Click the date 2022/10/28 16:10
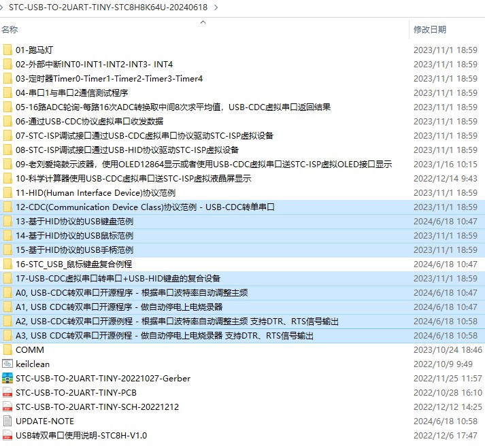Viewport: 485px width, 448px height. (448, 392)
